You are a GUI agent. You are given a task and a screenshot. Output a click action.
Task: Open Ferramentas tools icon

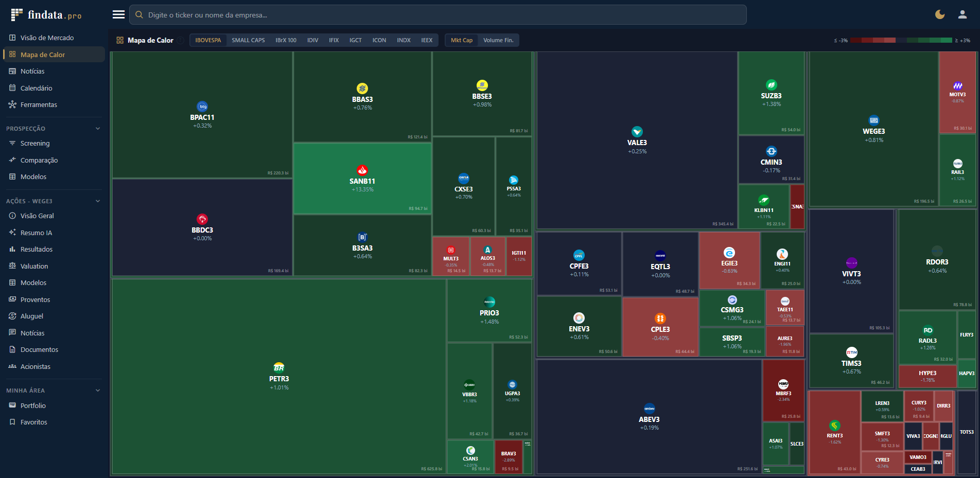point(12,104)
